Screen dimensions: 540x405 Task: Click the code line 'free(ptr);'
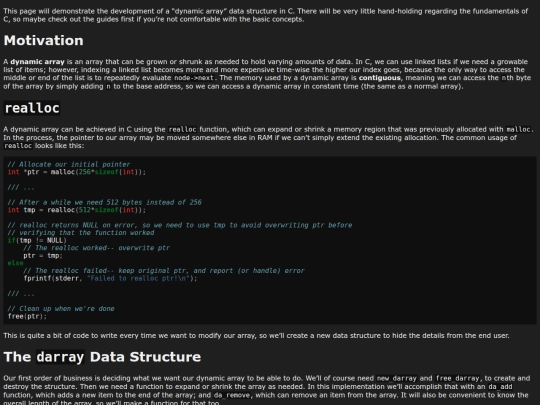click(27, 316)
